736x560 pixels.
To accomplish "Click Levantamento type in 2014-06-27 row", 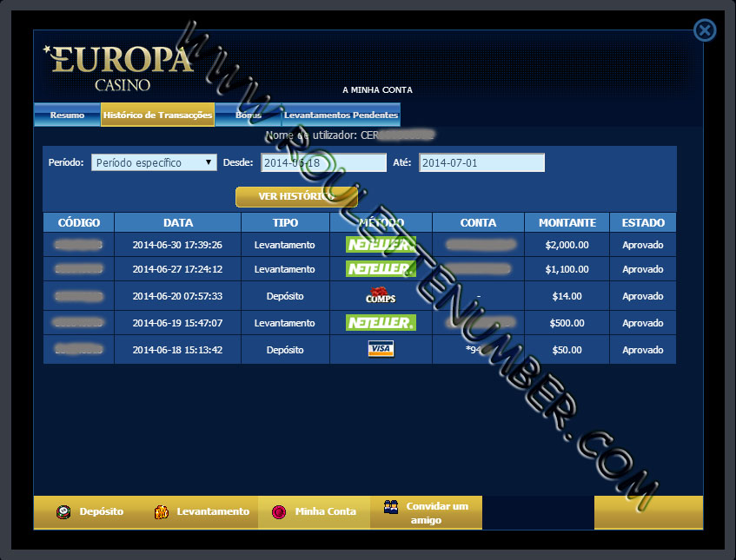I will [284, 269].
